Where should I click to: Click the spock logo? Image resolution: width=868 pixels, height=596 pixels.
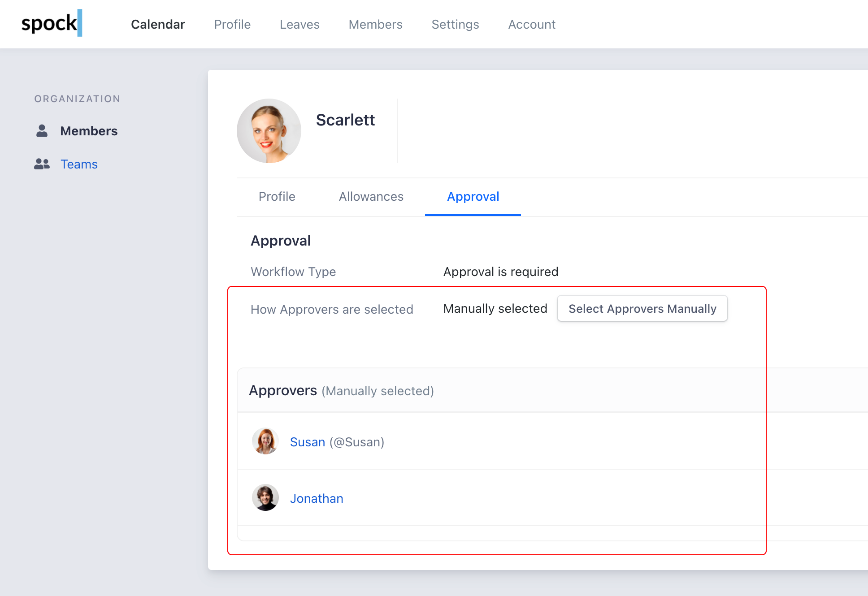(x=52, y=23)
